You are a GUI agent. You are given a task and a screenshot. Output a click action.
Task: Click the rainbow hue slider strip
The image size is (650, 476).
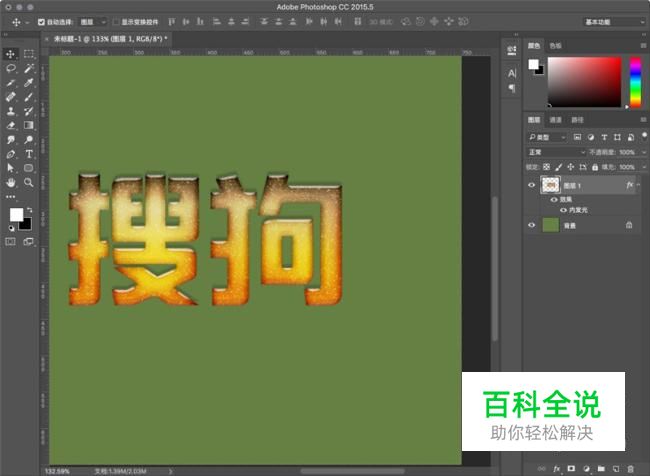pos(635,82)
